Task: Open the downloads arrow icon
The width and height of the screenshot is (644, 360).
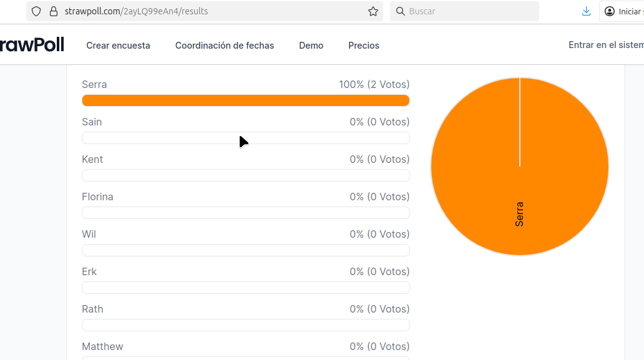Action: 586,11
